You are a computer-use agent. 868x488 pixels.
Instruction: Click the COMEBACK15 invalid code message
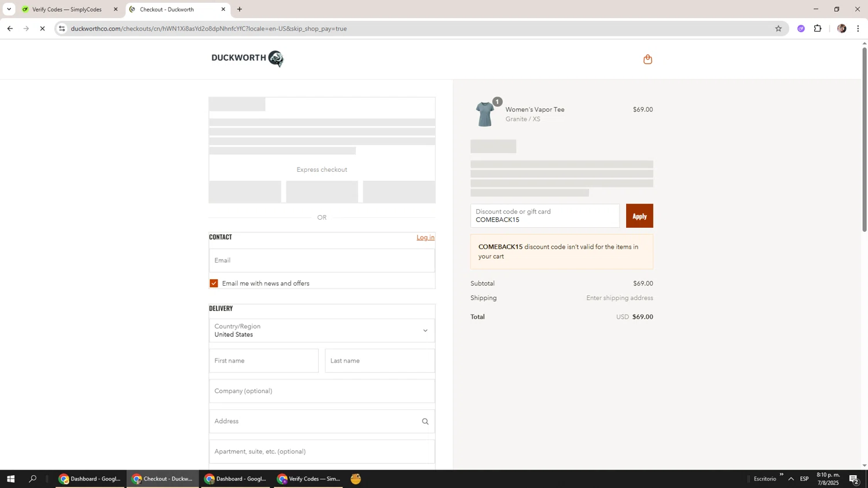coord(562,252)
